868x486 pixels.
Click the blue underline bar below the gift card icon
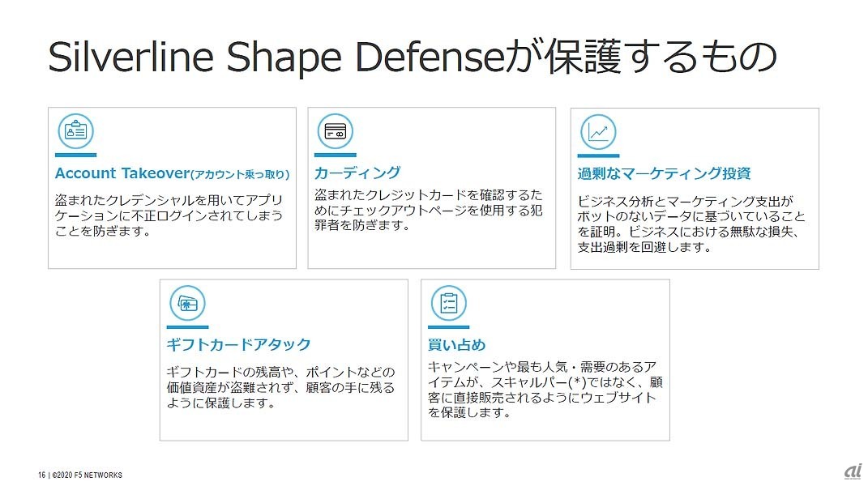[x=187, y=326]
